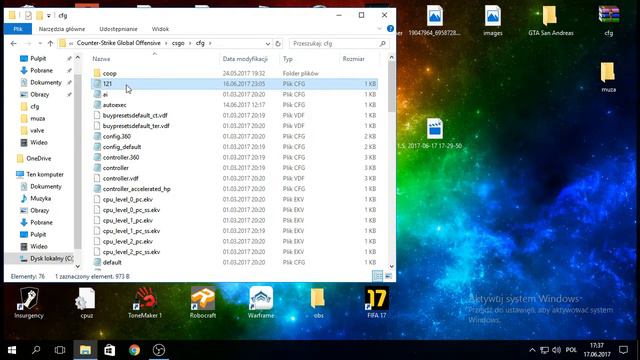640x360 pixels.
Task: Open the Narzędzia główne ribbon tab
Action: pyautogui.click(x=62, y=29)
